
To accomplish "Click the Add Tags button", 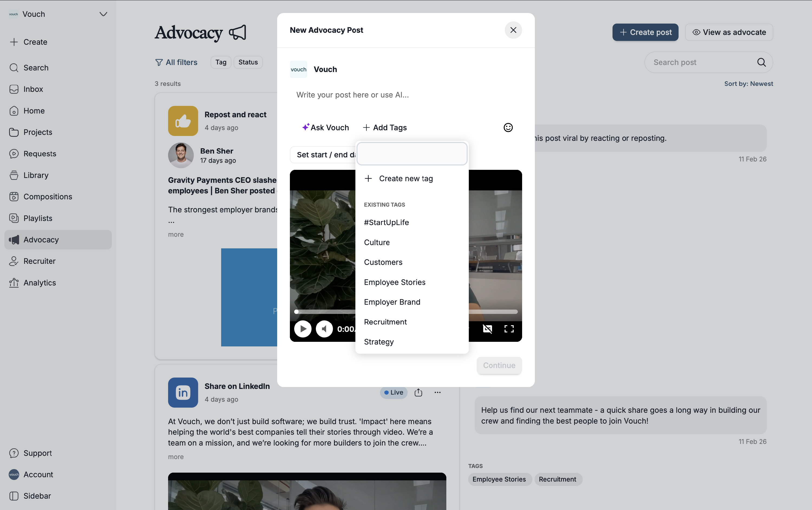I will (385, 128).
